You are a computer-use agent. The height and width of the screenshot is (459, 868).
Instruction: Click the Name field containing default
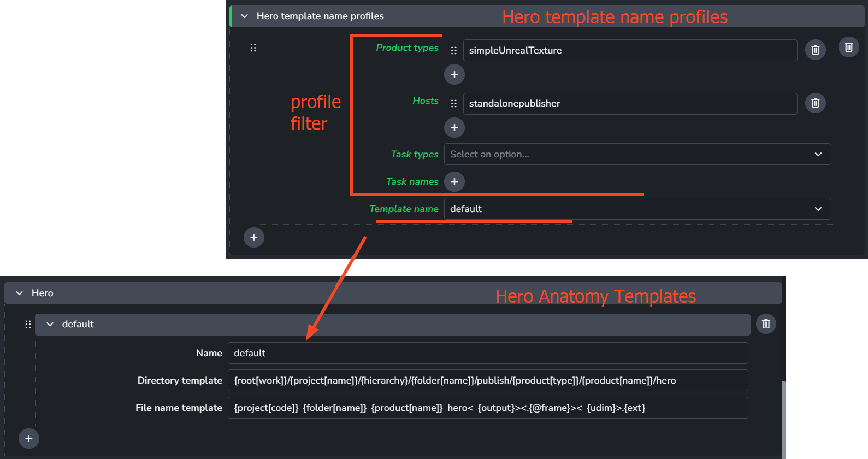pyautogui.click(x=487, y=353)
